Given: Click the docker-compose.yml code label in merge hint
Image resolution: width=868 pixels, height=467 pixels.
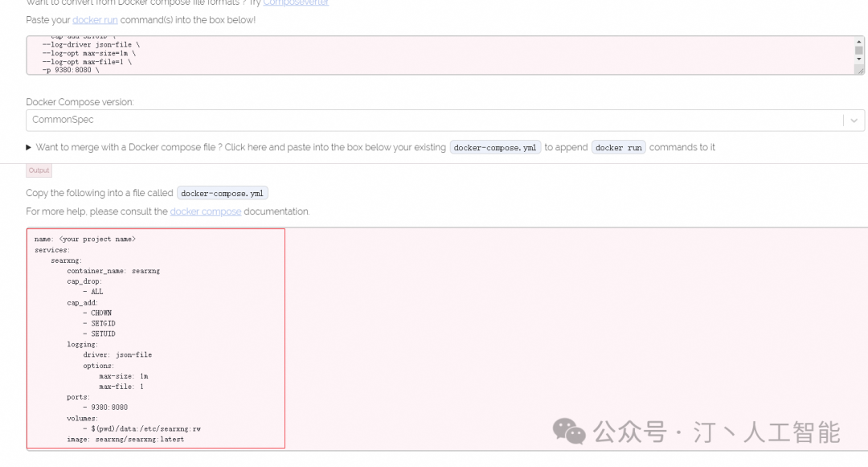Looking at the screenshot, I should pos(495,148).
